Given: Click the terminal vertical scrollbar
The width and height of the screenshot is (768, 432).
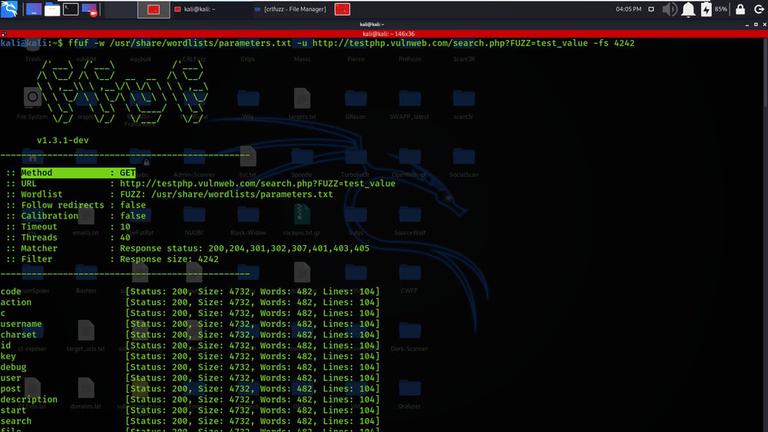Looking at the screenshot, I should [x=765, y=235].
